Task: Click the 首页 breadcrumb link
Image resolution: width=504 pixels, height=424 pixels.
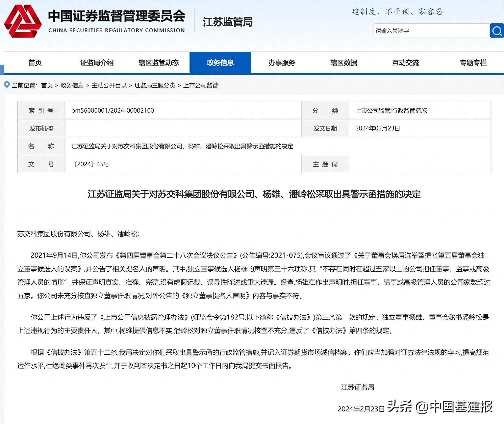Action: pyautogui.click(x=47, y=85)
